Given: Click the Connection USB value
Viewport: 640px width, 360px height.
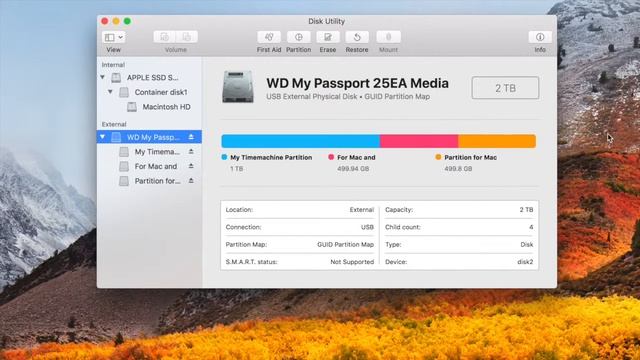Looking at the screenshot, I should pos(367,227).
